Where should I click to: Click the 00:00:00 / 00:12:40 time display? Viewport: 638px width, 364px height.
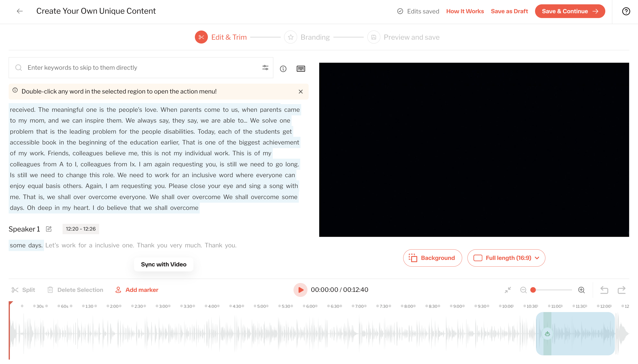(339, 289)
